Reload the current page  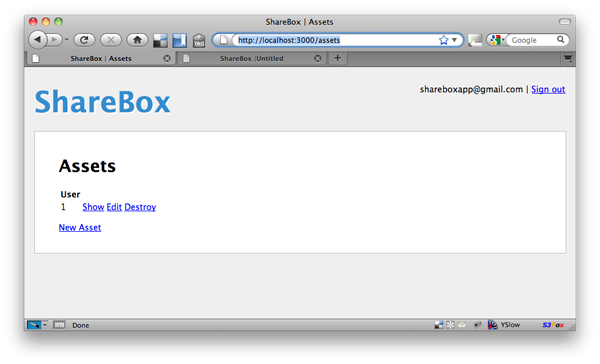click(84, 39)
